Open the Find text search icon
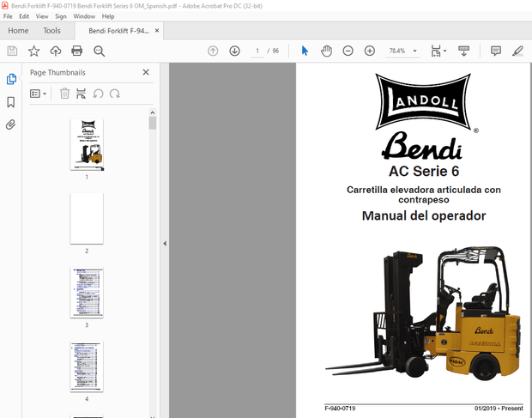This screenshot has width=532, height=418. point(99,51)
